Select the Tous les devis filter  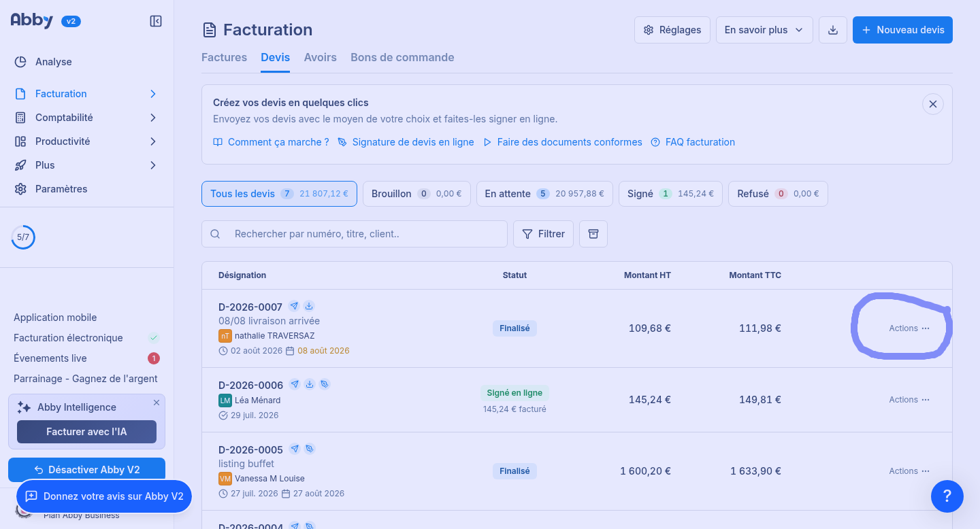[x=279, y=194]
